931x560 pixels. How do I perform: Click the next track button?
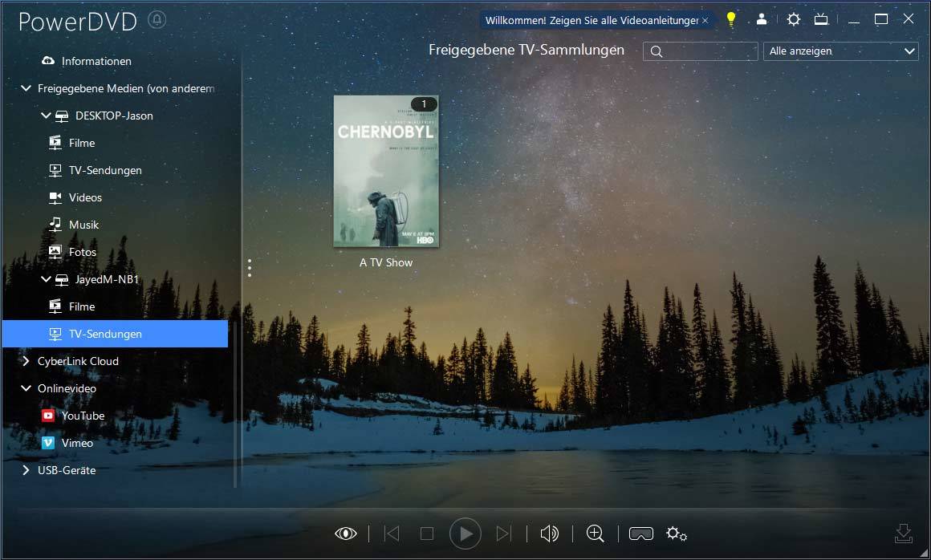point(503,534)
